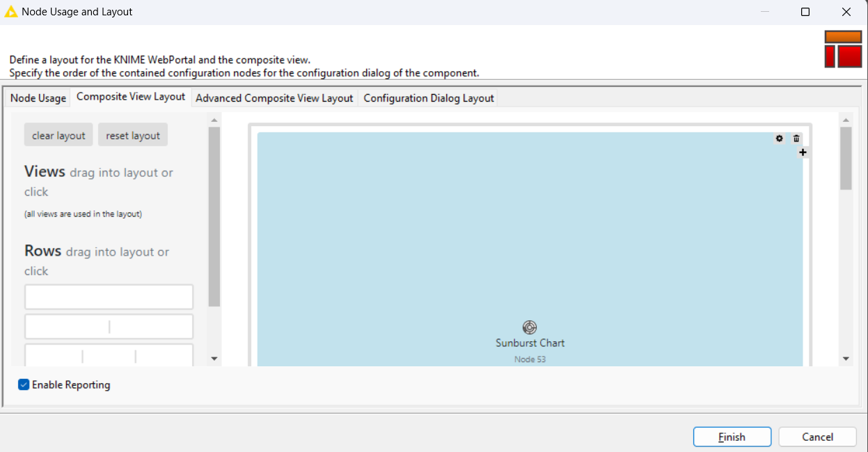Select the two-column row template
Screen dimensions: 868x452
(109, 327)
